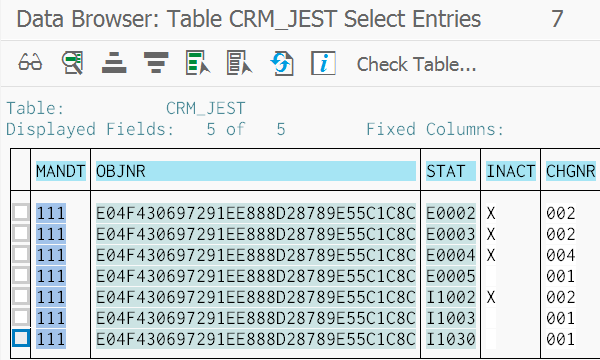Viewport: 600px width, 360px height.
Task: Click status cell I1003
Action: 451,318
